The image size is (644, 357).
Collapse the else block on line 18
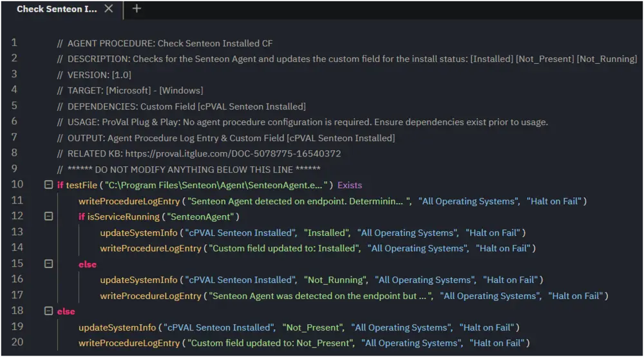pos(48,311)
